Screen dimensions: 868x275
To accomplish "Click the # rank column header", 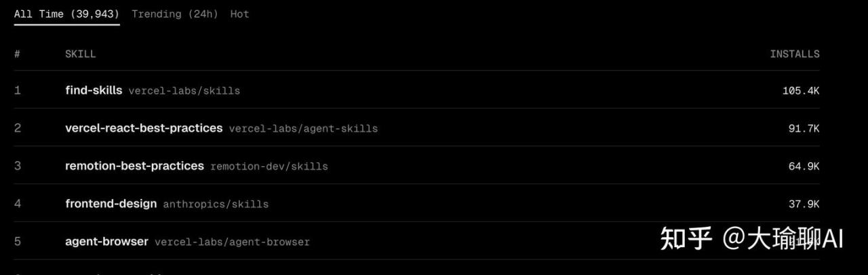I will [x=17, y=54].
